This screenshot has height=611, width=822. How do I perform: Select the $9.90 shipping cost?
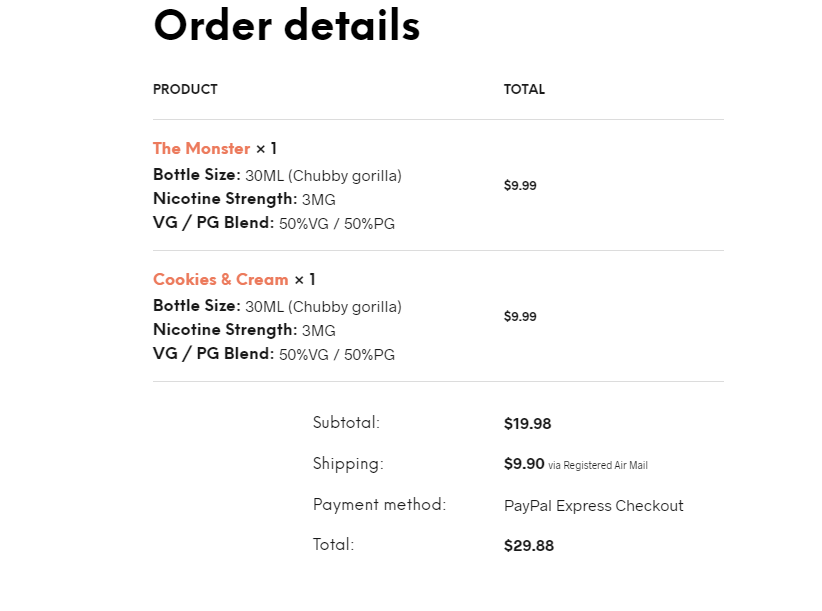[524, 464]
